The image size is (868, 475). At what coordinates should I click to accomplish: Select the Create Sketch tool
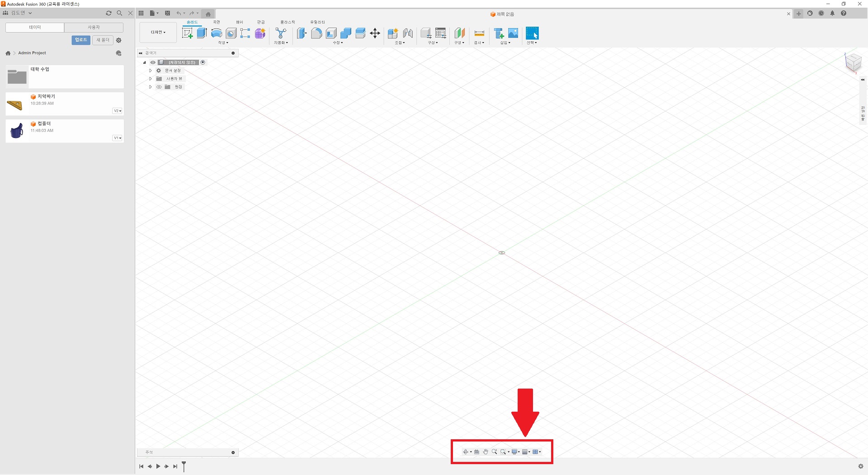[187, 33]
